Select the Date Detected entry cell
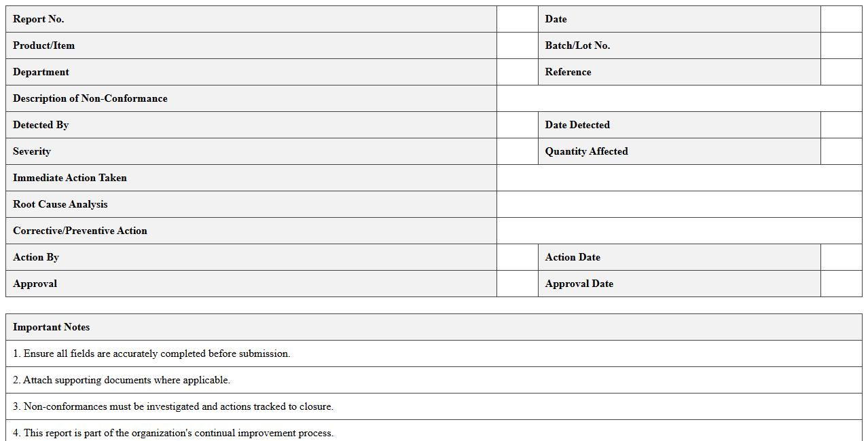 pyautogui.click(x=841, y=125)
